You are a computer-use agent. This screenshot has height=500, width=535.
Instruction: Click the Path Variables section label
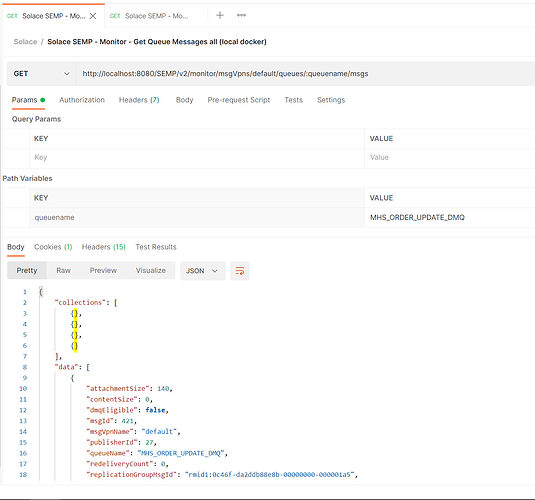(27, 178)
